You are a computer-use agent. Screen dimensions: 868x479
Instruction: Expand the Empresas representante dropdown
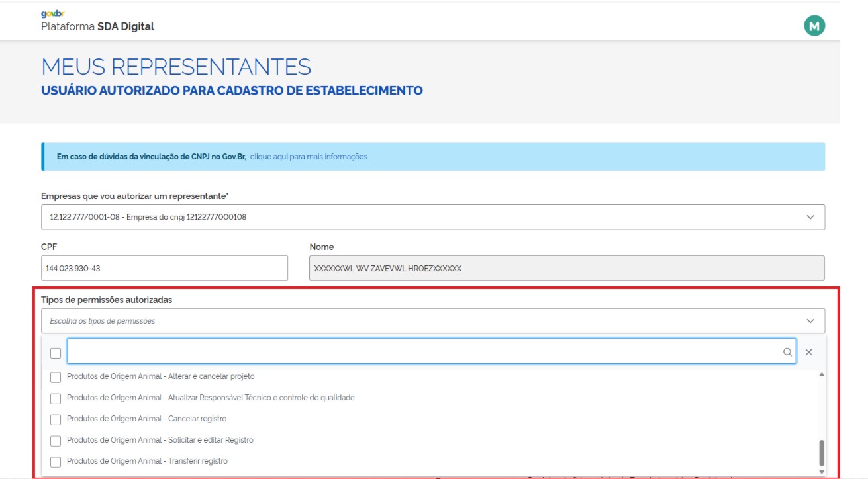click(x=810, y=217)
